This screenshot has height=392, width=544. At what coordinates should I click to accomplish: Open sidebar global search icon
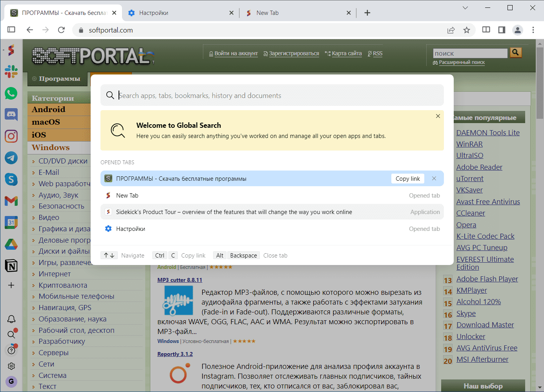11,334
